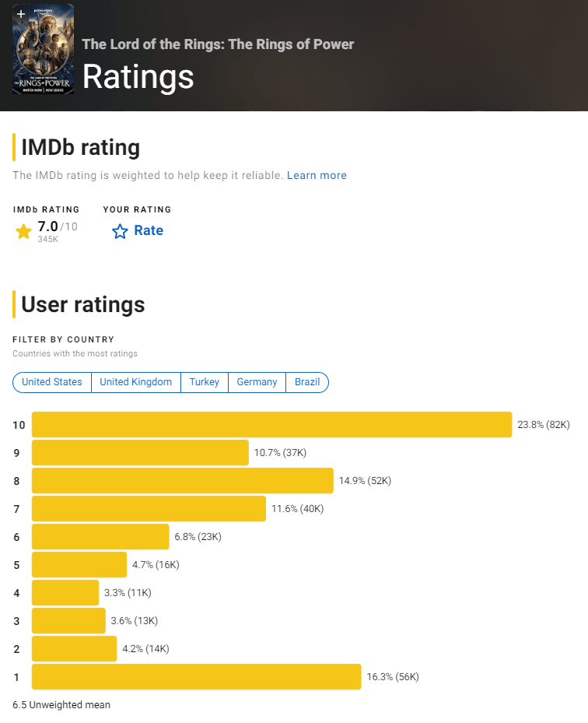Filter ratings by United States
The image size is (588, 723).
pos(52,382)
